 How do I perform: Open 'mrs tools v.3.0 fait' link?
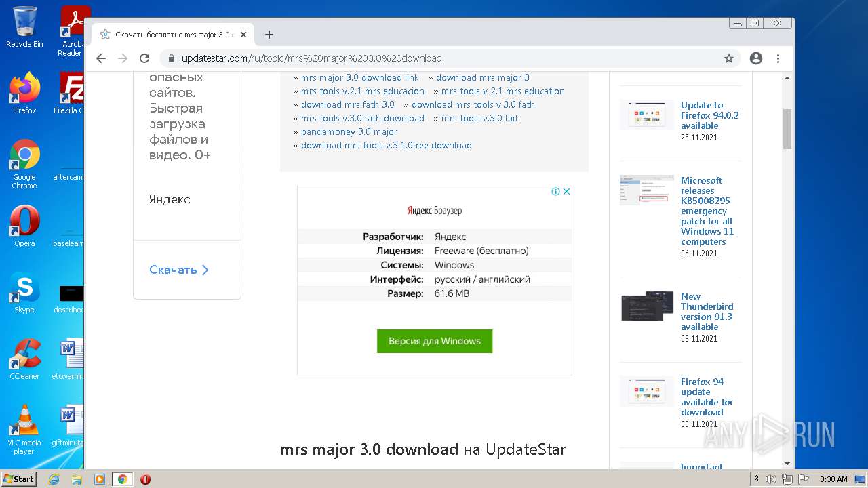point(480,118)
